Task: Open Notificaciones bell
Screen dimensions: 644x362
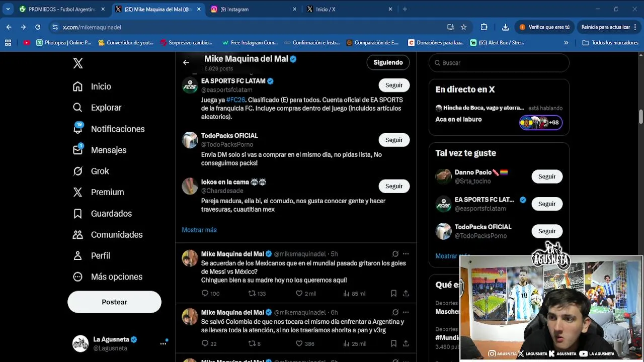Action: click(108, 129)
